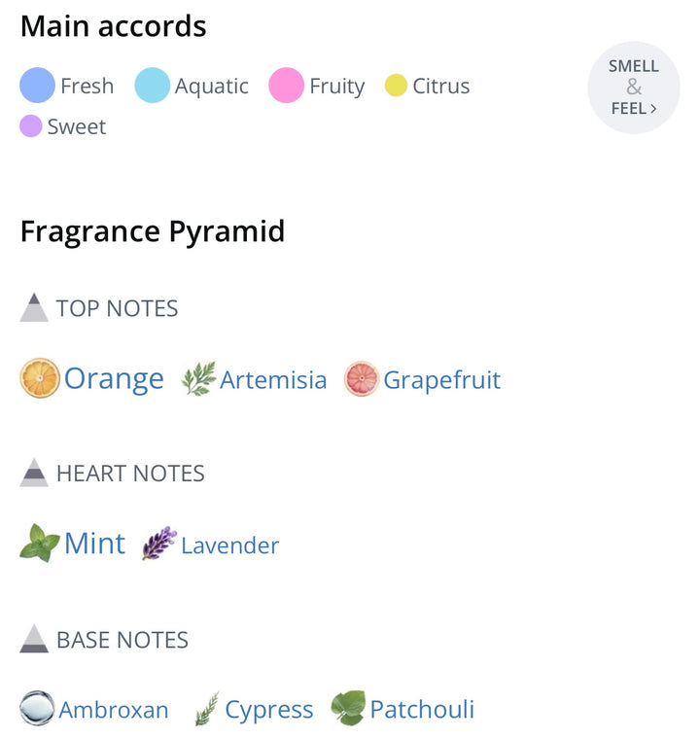Click the pink grapefruit icon
700x738 pixels.
tap(362, 379)
